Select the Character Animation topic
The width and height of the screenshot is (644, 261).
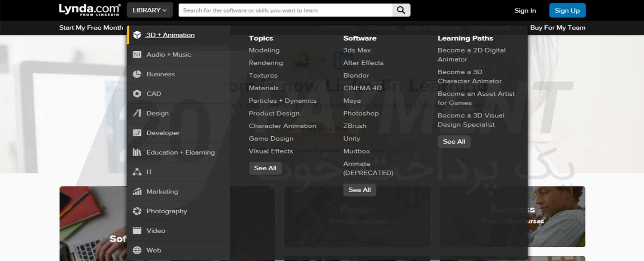283,126
